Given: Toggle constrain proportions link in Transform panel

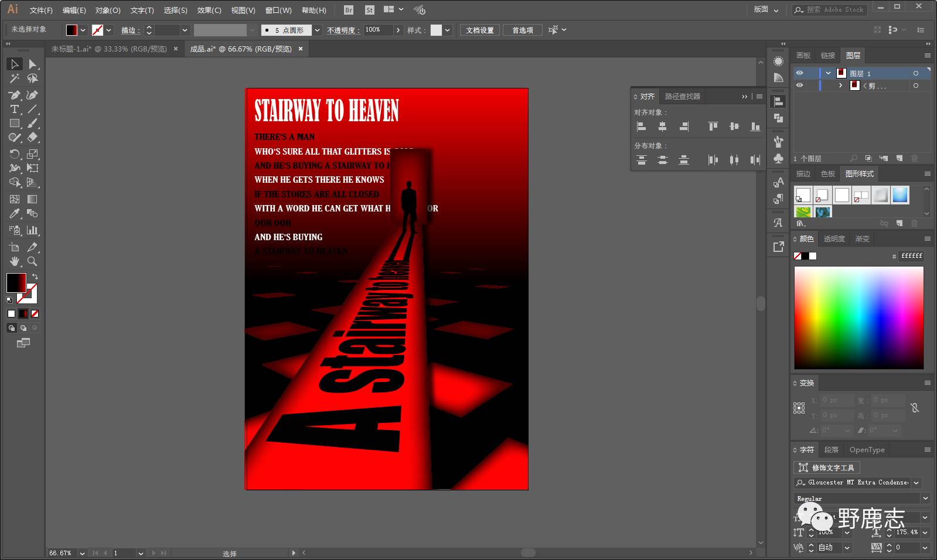Looking at the screenshot, I should tap(915, 408).
